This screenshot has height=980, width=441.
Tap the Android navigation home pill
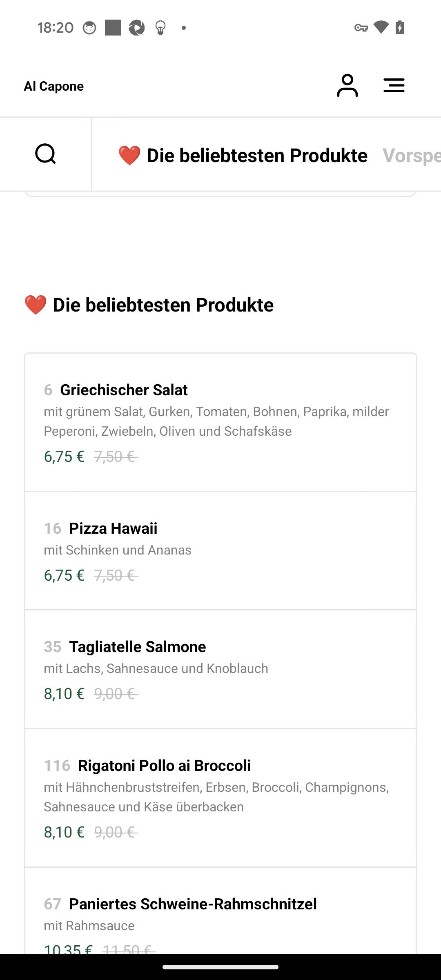tap(220, 967)
